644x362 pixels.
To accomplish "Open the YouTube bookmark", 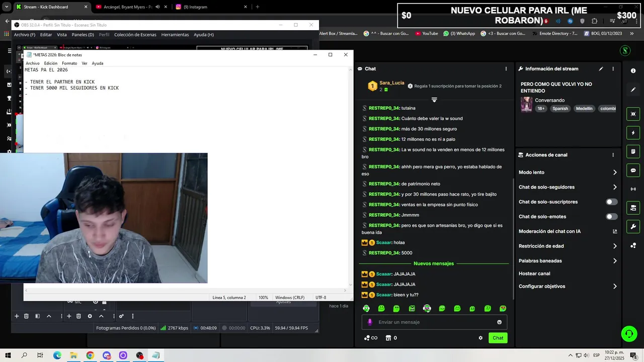I will click(427, 34).
